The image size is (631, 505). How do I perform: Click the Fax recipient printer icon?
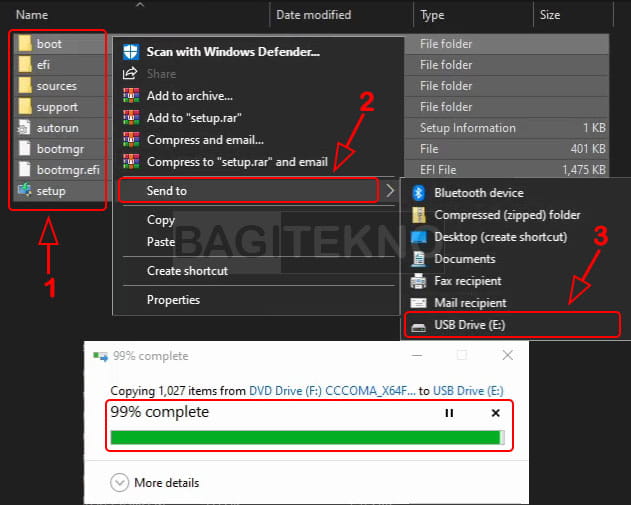418,281
